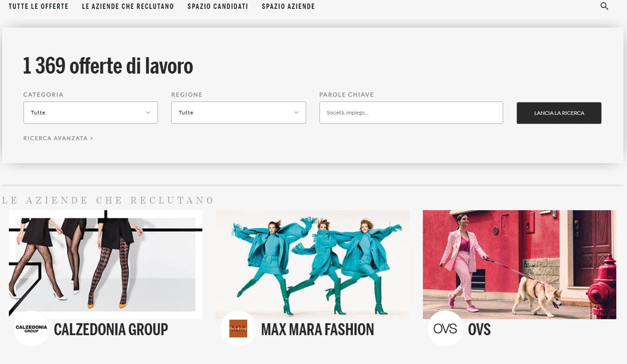Open Spazio Candidati menu item

click(217, 7)
